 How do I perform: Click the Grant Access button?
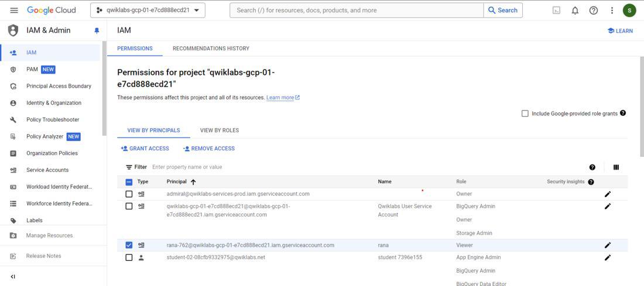coord(145,149)
